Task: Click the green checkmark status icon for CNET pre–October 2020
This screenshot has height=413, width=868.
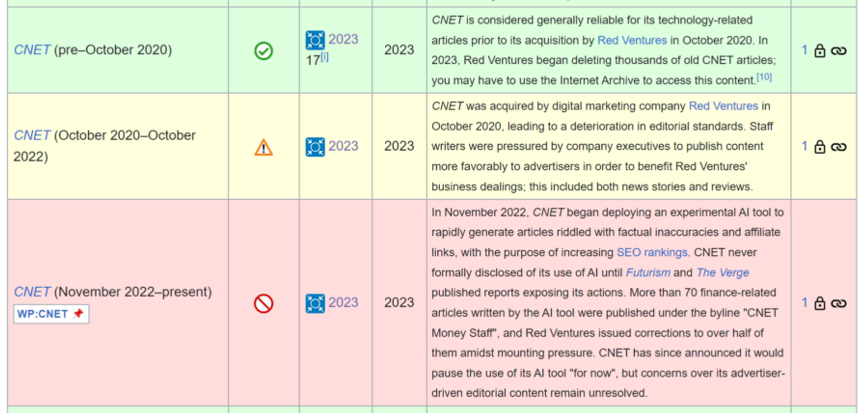Action: pos(264,51)
